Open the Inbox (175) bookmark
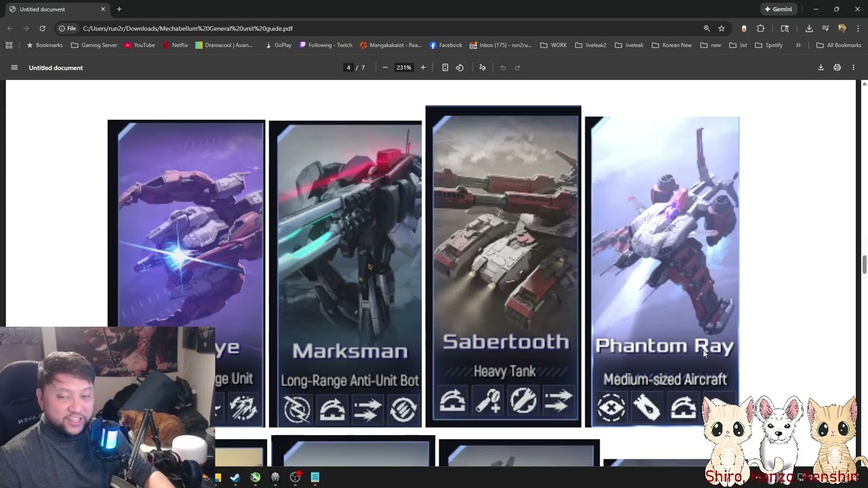The image size is (868, 488). tap(500, 45)
